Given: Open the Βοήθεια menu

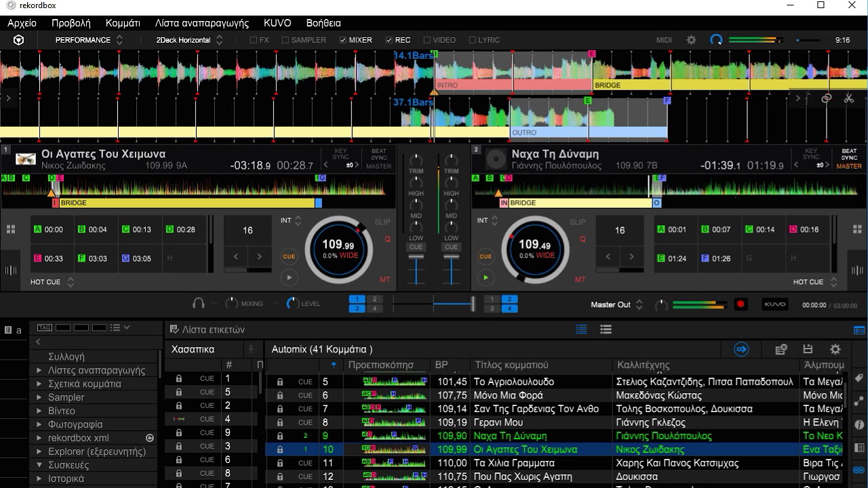Looking at the screenshot, I should tap(323, 23).
